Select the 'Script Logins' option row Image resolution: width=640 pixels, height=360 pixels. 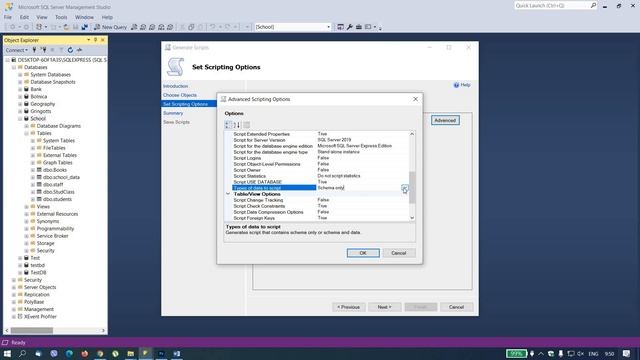(320, 158)
